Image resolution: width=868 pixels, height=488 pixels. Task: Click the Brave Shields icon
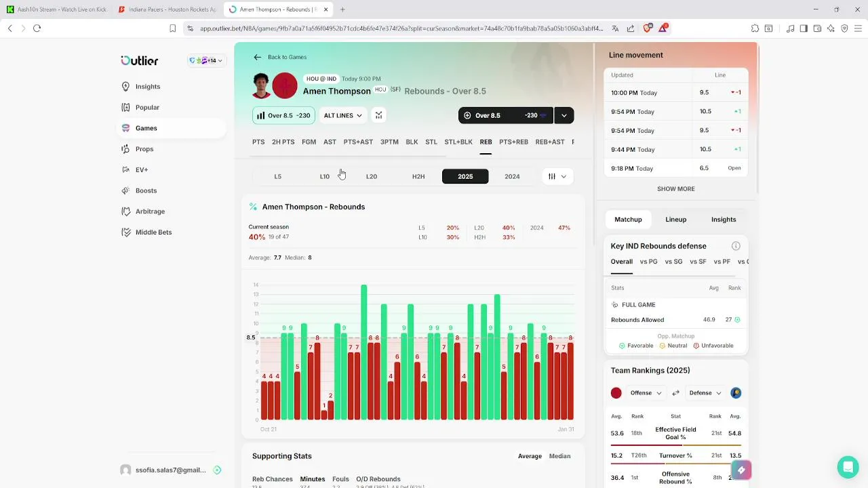point(647,28)
